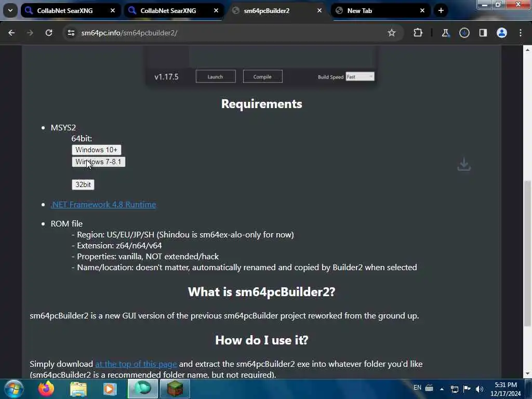Reload the sm64pcBuilder2 page

tap(49, 33)
